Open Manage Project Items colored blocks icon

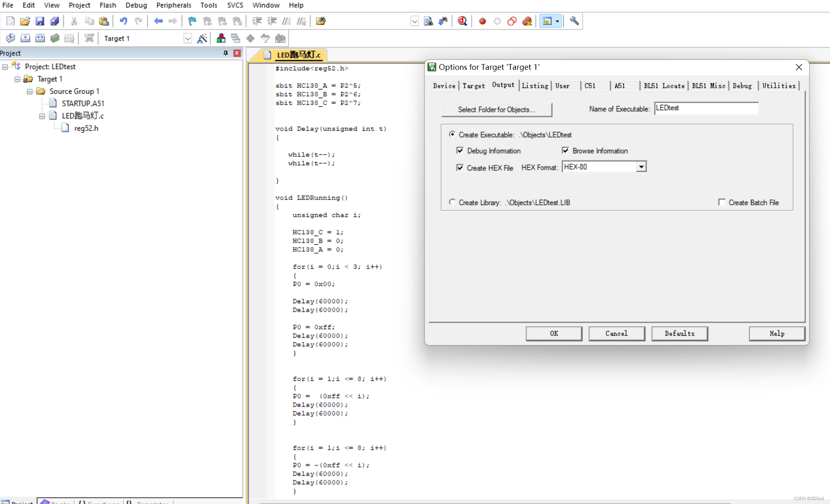[x=221, y=38]
